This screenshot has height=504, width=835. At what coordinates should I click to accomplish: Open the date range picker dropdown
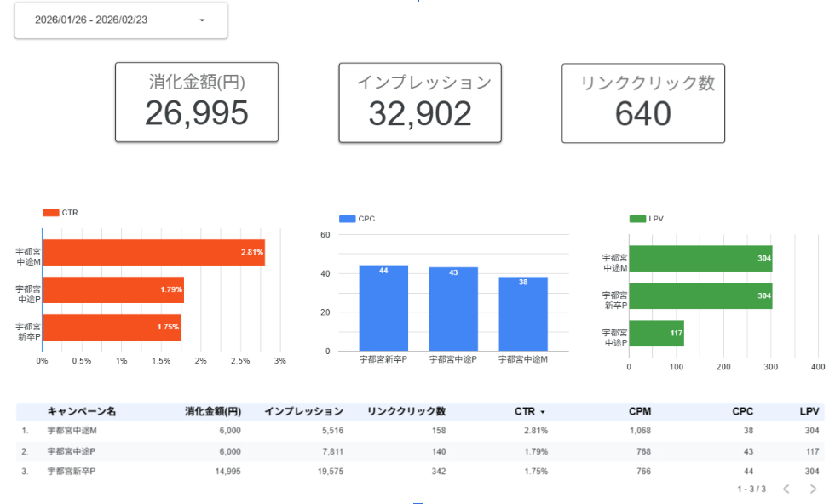point(120,20)
